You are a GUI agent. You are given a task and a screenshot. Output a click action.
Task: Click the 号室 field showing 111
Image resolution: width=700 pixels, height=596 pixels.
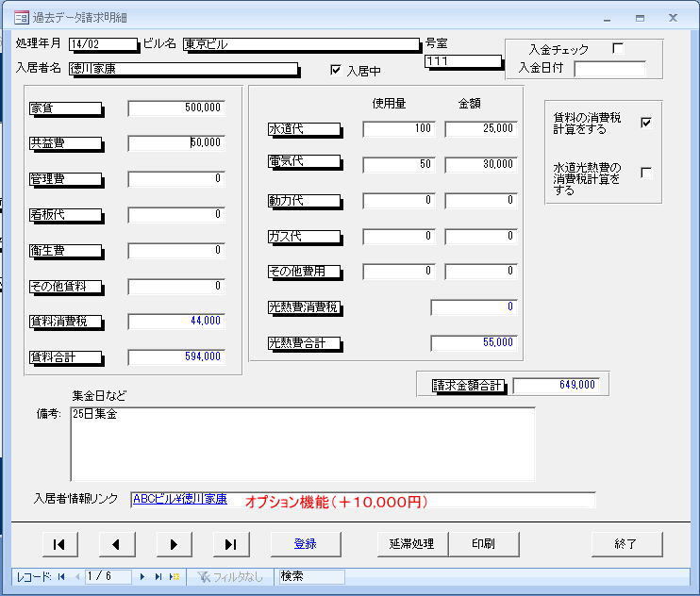pyautogui.click(x=463, y=61)
